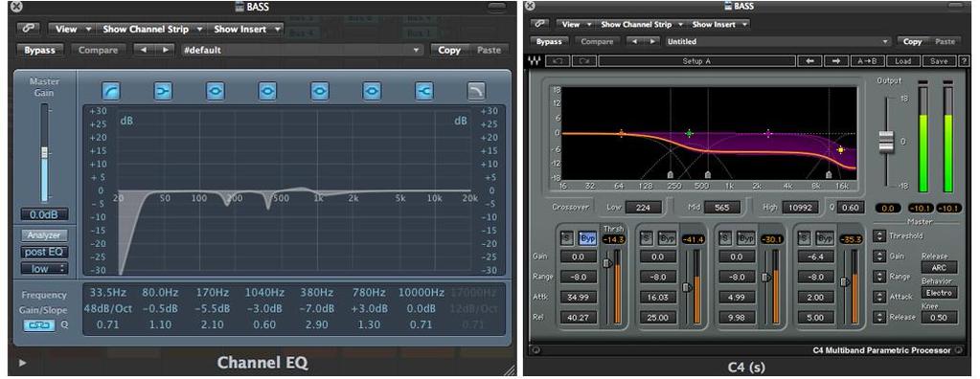Open the #default preset dropdown
980x379 pixels.
click(303, 50)
